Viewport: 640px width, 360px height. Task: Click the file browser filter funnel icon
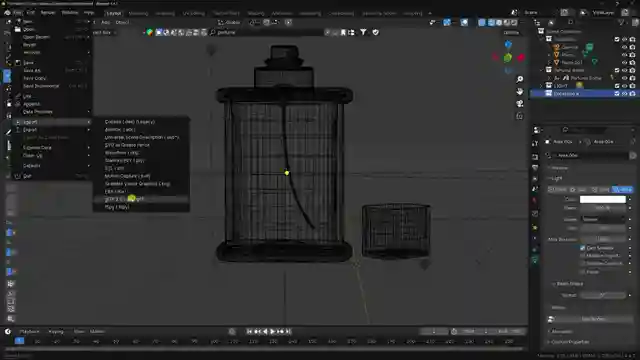pyautogui.click(x=363, y=32)
